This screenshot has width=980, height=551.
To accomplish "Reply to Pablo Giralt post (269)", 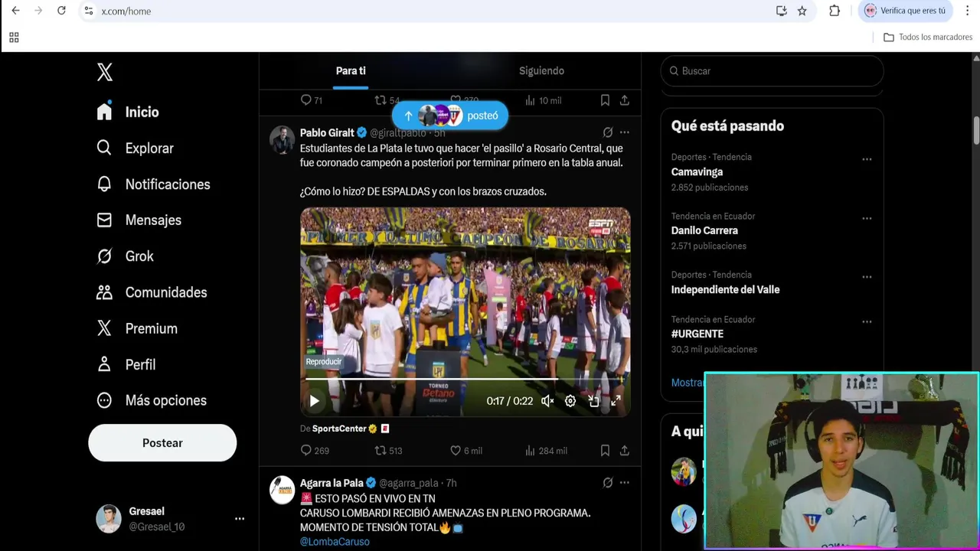I will [314, 451].
